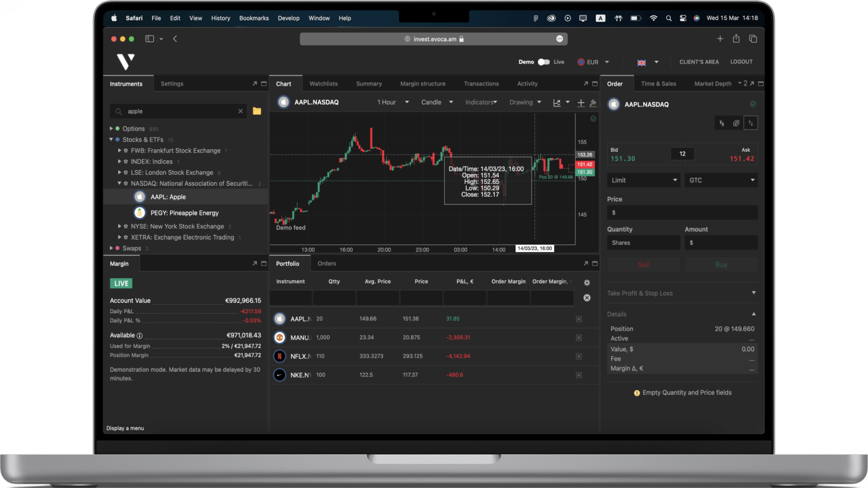
Task: Click the Price input field
Action: click(682, 213)
